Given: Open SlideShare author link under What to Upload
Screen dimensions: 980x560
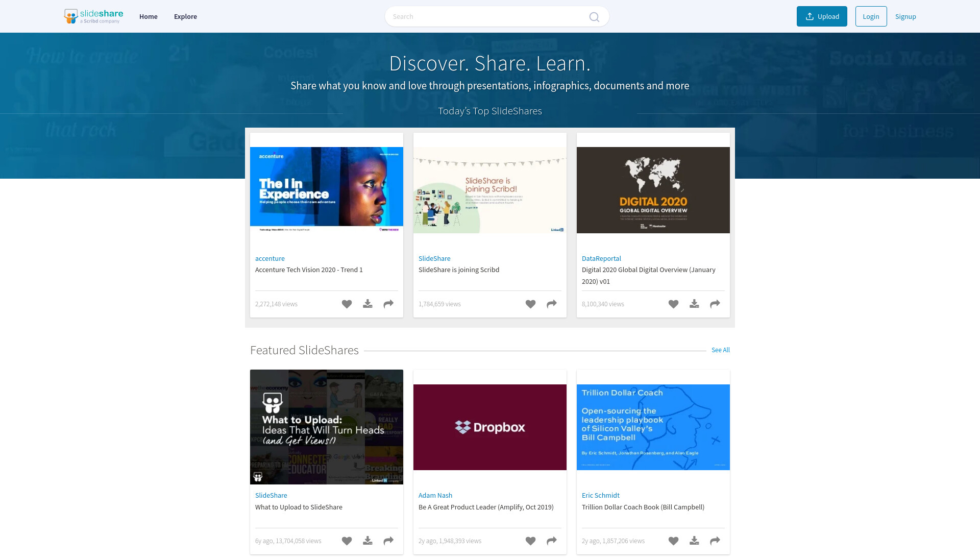Looking at the screenshot, I should pos(271,496).
